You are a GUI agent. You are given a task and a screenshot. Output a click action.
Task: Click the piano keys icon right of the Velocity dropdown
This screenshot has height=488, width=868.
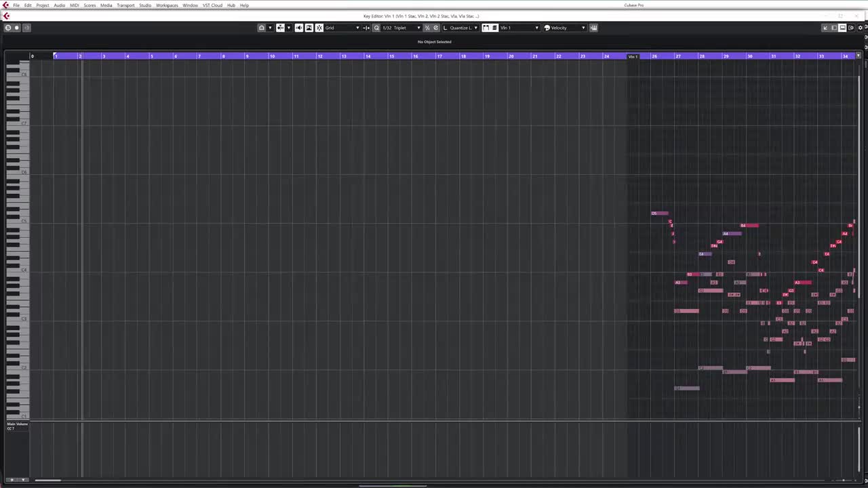(594, 28)
